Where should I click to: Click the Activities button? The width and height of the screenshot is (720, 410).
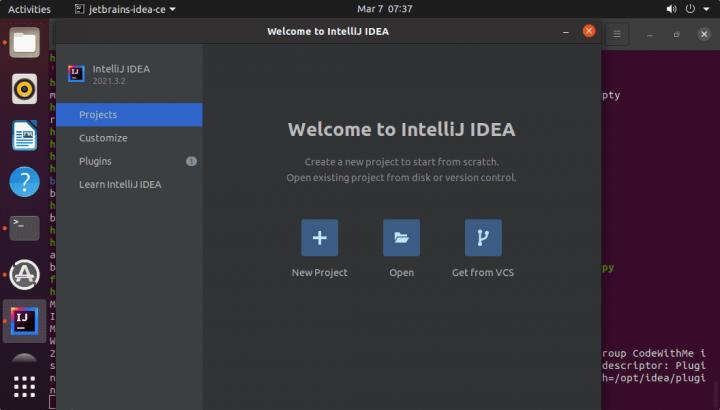point(29,9)
